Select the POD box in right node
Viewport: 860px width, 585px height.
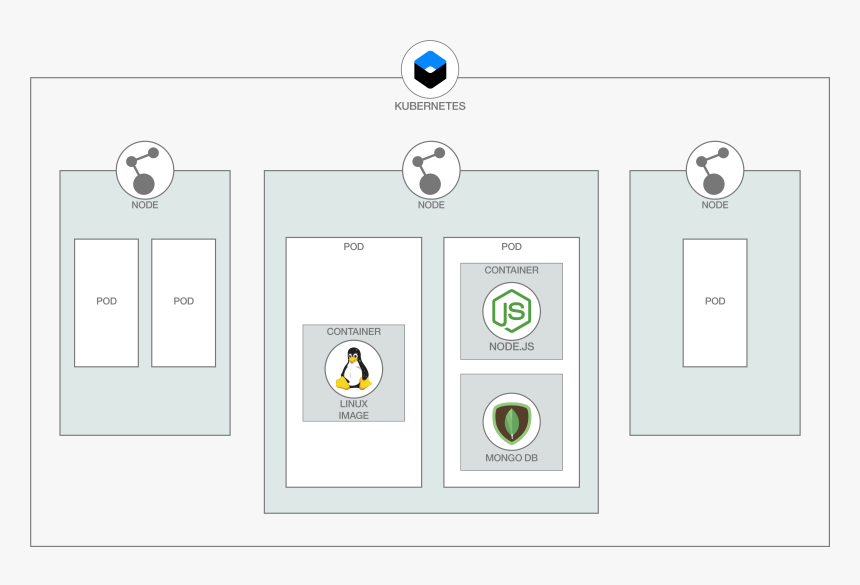point(715,303)
